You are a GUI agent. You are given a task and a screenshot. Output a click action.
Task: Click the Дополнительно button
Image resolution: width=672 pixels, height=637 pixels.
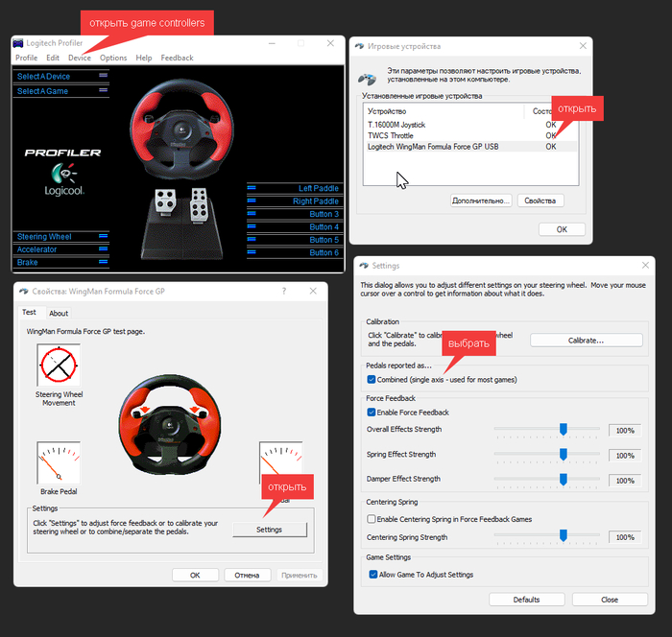click(481, 201)
